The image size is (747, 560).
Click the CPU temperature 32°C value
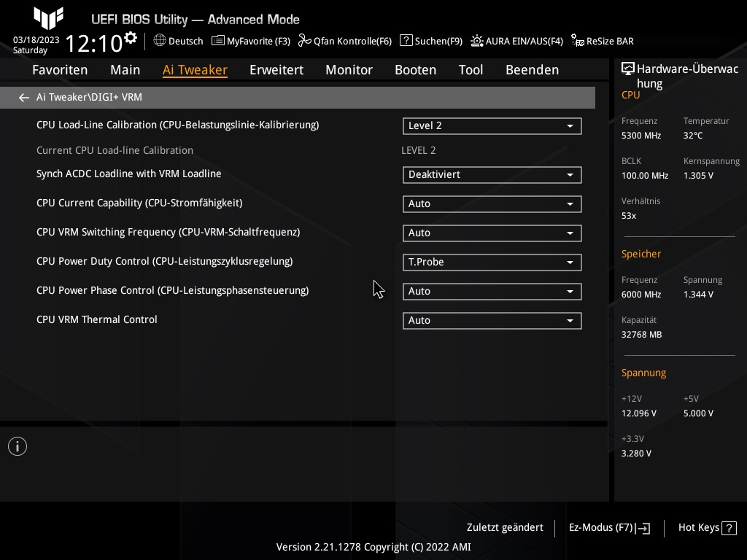(693, 136)
